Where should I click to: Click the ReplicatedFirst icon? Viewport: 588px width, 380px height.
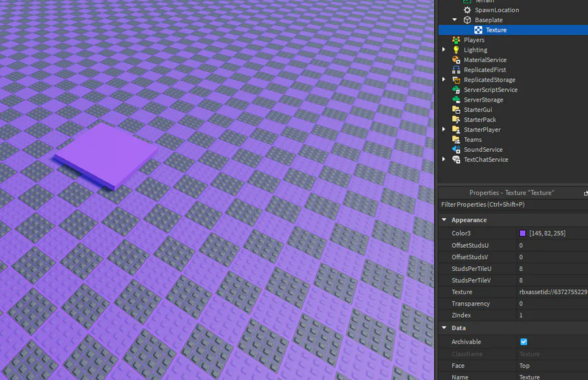point(456,70)
